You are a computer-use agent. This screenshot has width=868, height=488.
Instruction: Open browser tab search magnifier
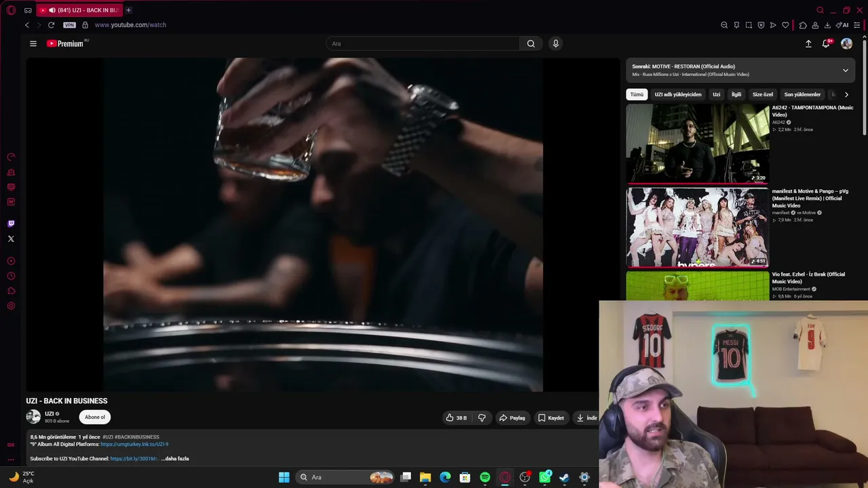coord(820,10)
